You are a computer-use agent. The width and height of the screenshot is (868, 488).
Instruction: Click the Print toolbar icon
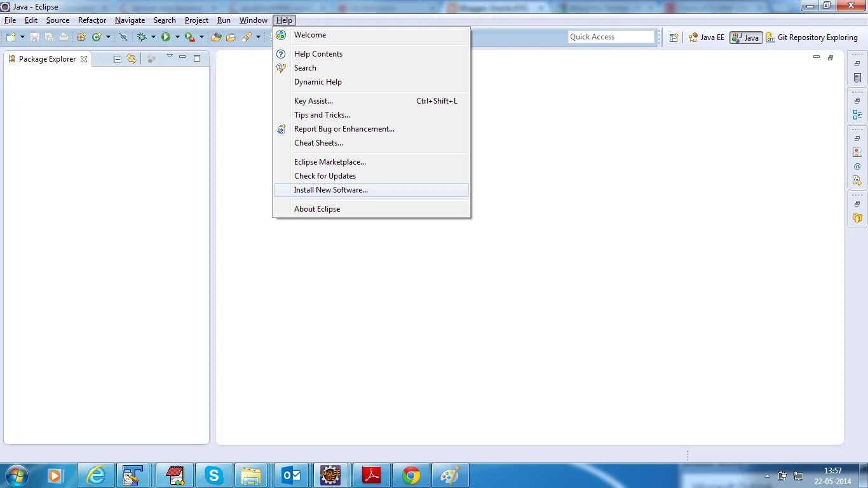click(x=64, y=37)
